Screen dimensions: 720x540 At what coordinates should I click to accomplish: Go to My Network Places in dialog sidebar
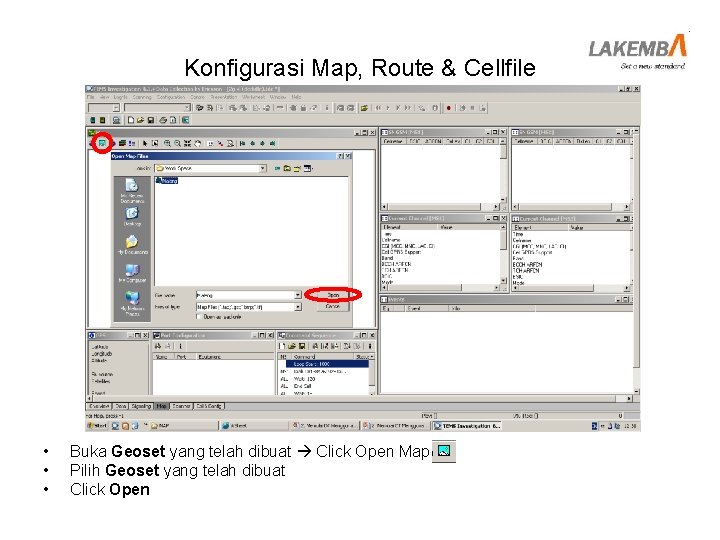[132, 303]
